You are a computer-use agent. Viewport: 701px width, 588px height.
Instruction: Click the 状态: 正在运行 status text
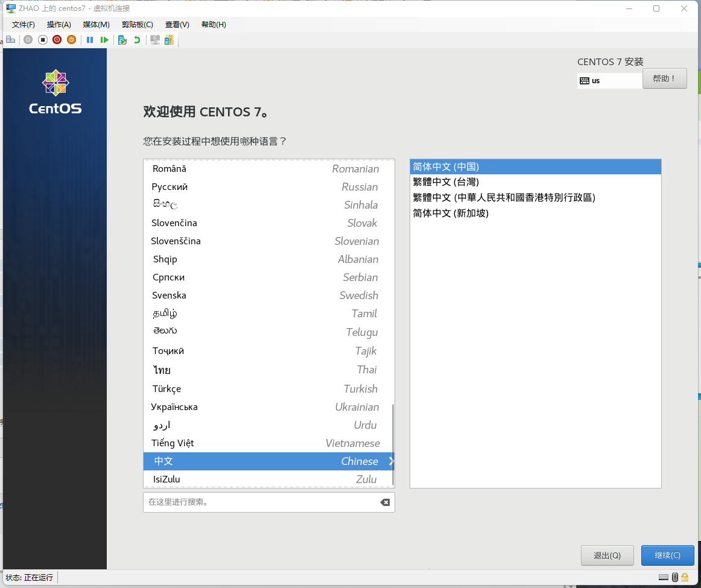(x=30, y=577)
